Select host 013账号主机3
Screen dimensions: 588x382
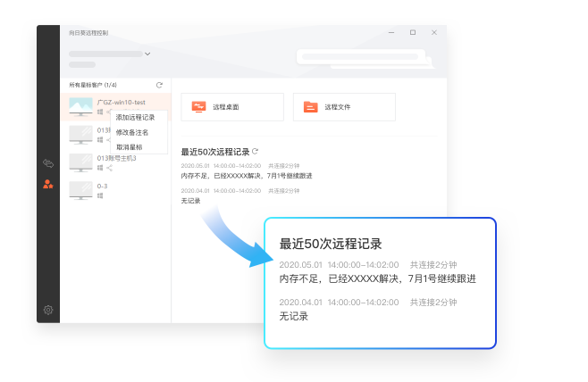(115, 163)
